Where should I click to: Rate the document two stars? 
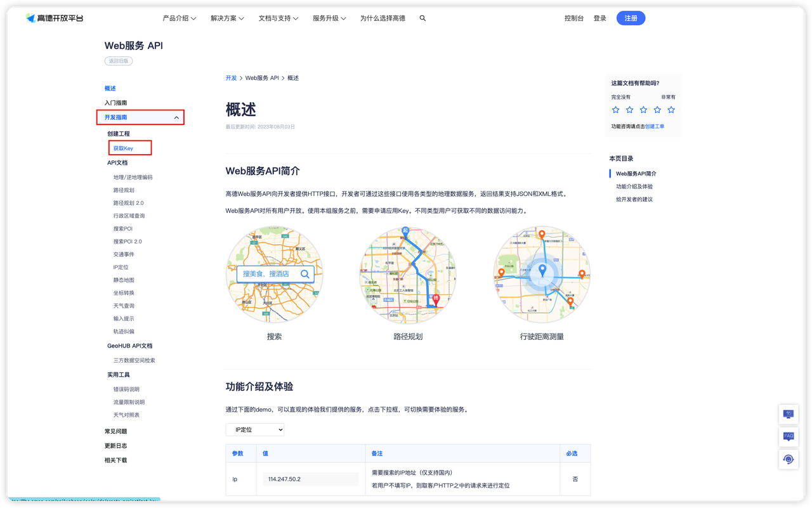click(629, 110)
